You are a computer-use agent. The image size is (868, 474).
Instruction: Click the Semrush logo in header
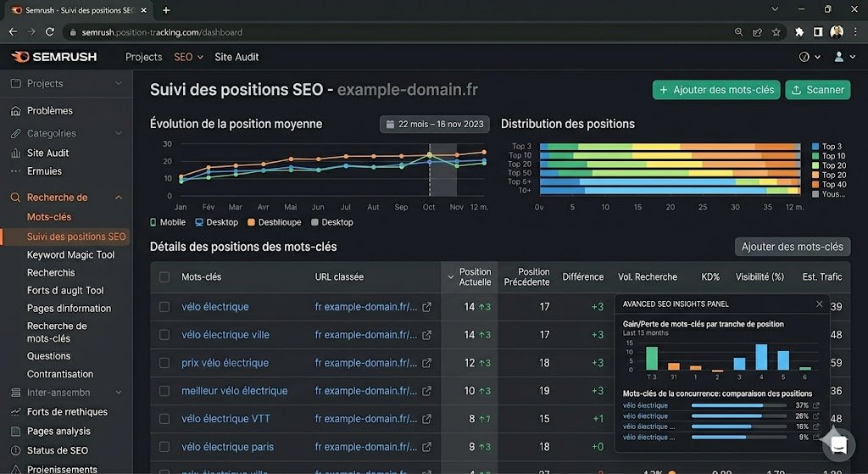tap(53, 57)
